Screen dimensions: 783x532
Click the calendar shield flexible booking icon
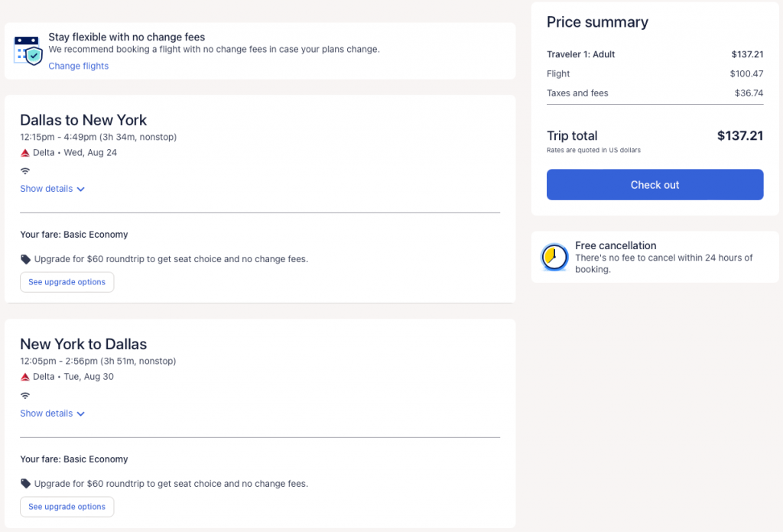click(28, 50)
